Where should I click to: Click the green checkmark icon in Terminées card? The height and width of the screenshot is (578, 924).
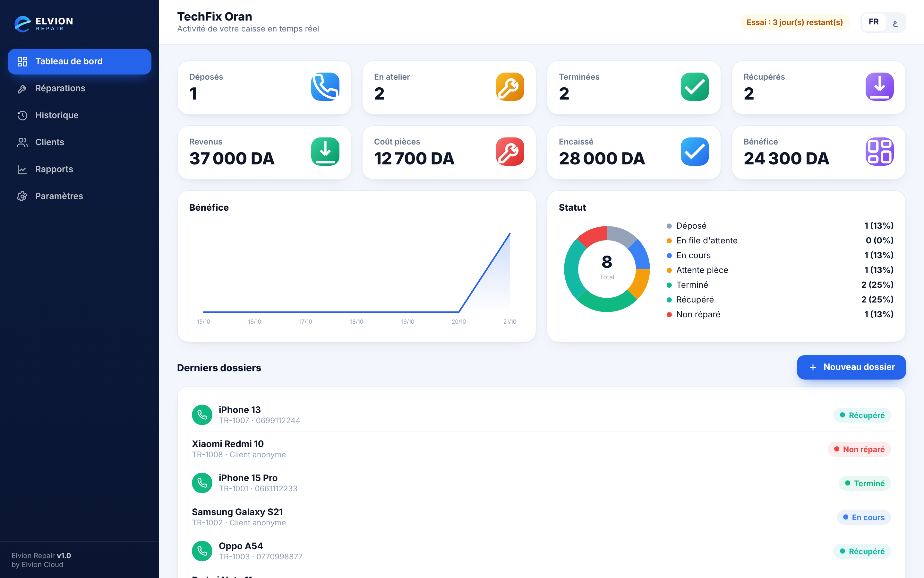(x=695, y=87)
